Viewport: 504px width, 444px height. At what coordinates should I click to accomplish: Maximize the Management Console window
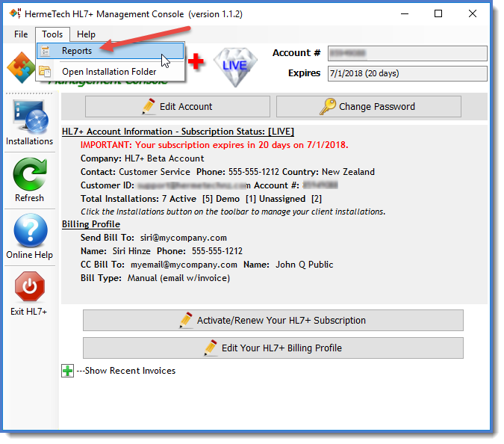click(438, 13)
